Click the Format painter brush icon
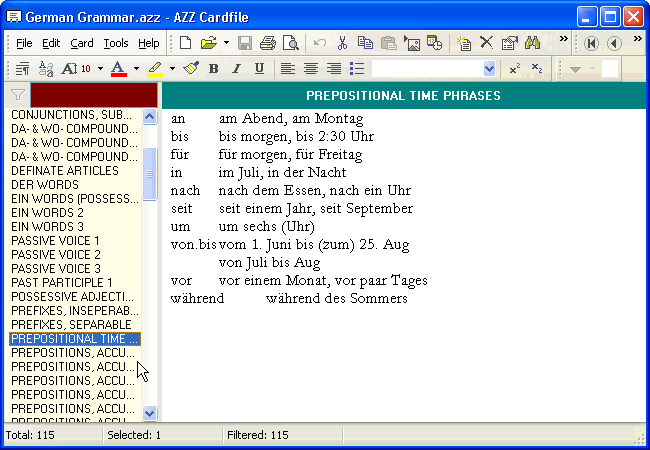The width and height of the screenshot is (650, 450). pos(191,69)
